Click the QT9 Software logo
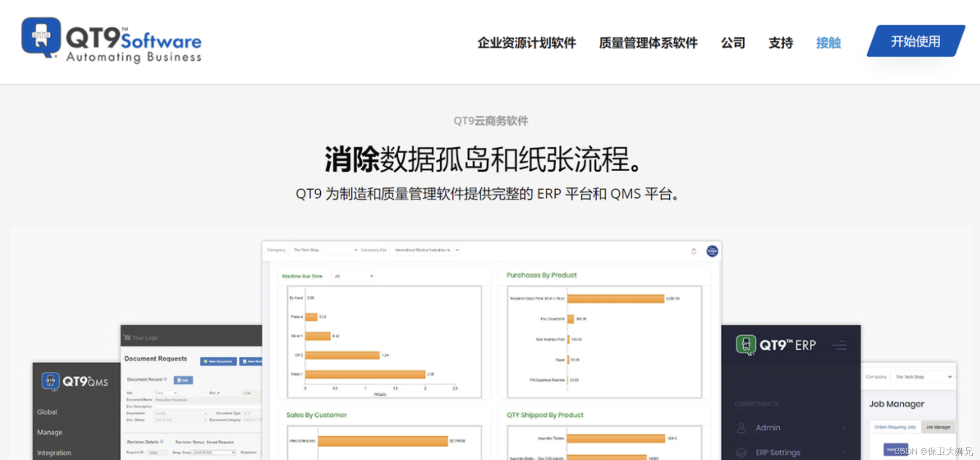 111,40
